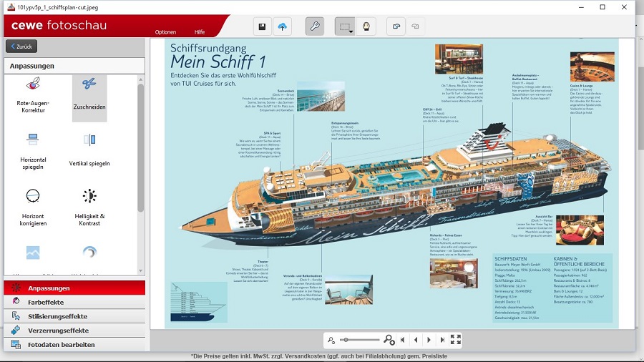Go to the previous photo
The image size is (644, 362).
416,340
